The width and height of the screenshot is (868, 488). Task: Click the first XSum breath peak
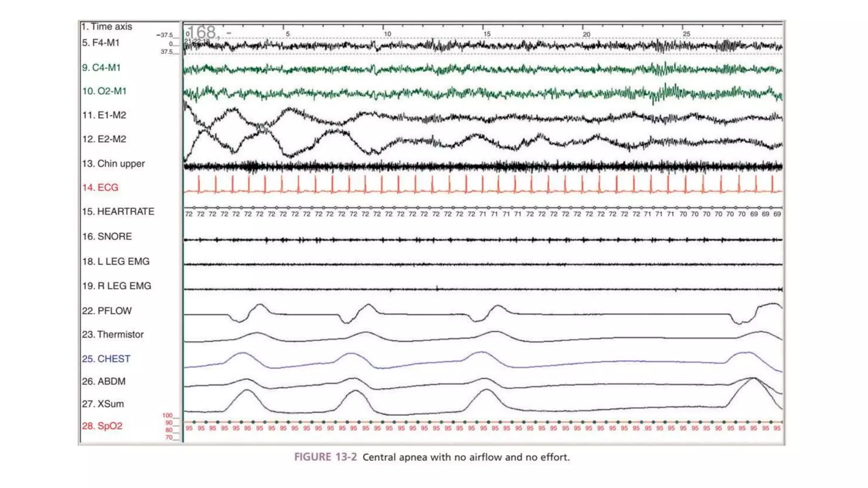coord(246,391)
